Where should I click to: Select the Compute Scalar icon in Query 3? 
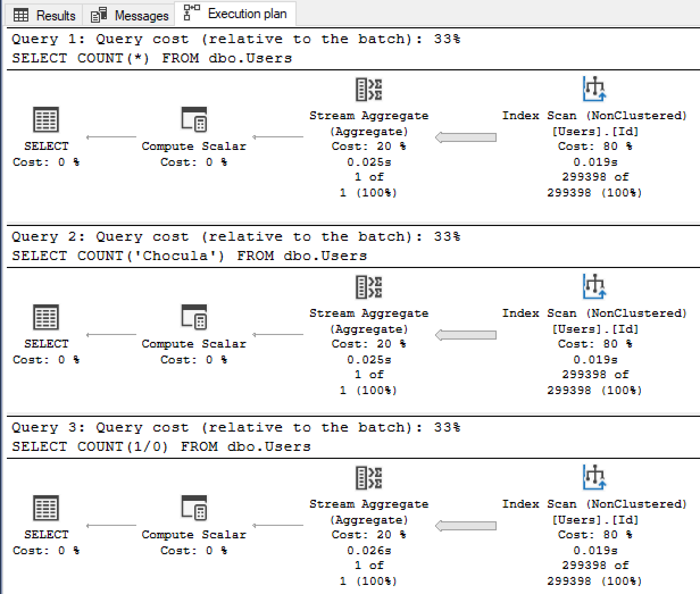[x=194, y=508]
